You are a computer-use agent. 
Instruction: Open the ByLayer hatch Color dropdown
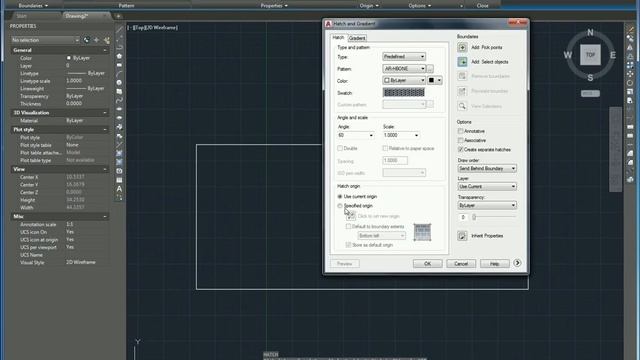404,80
